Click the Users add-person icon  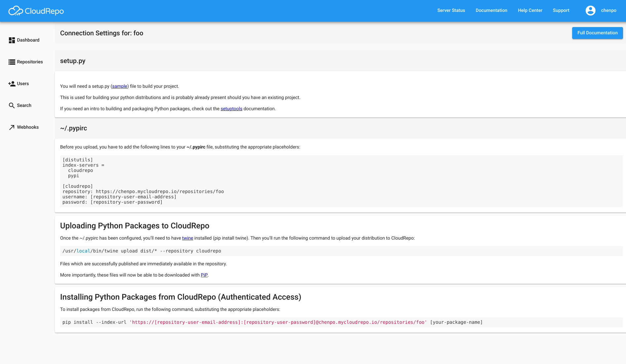click(12, 84)
